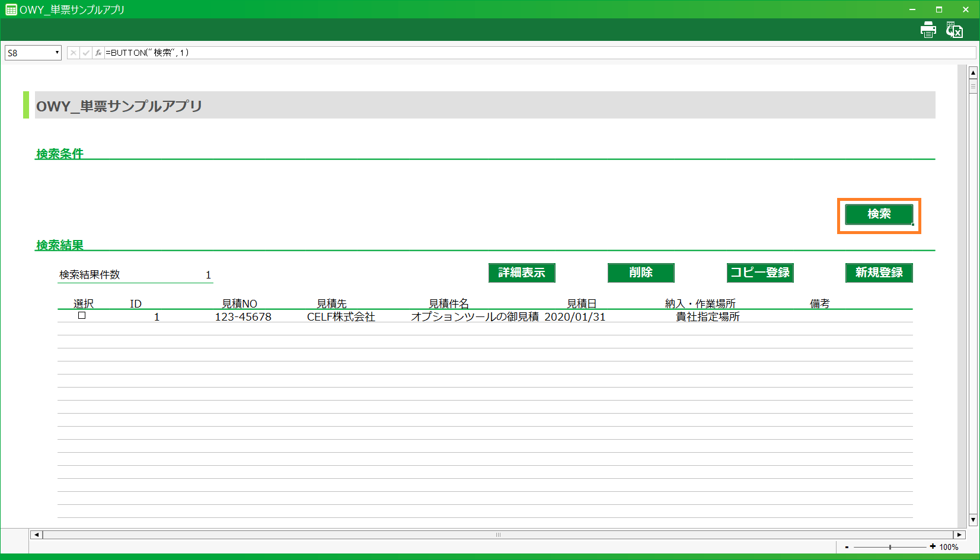Image resolution: width=980 pixels, height=560 pixels.
Task: Tick the 選択 checkbox for ID 1
Action: [82, 315]
